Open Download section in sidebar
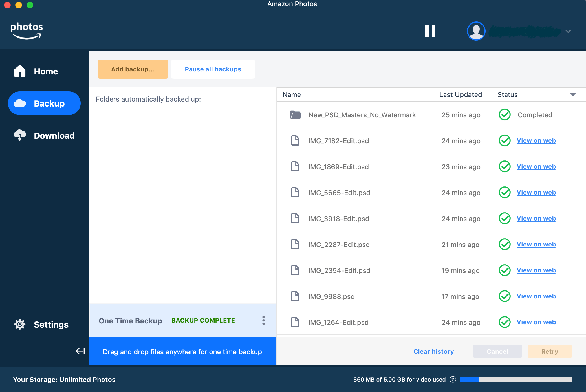 click(x=44, y=136)
